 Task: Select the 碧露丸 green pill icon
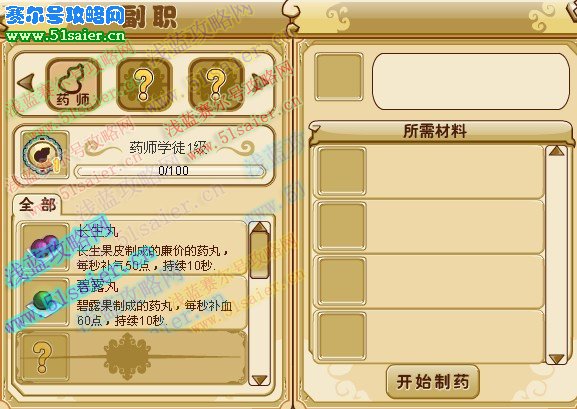click(x=45, y=302)
